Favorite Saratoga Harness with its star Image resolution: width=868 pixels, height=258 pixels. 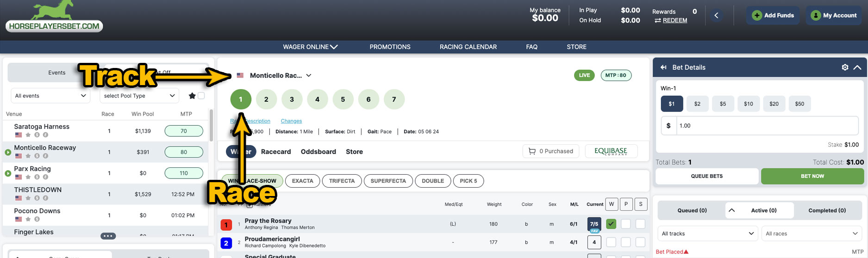tap(28, 135)
